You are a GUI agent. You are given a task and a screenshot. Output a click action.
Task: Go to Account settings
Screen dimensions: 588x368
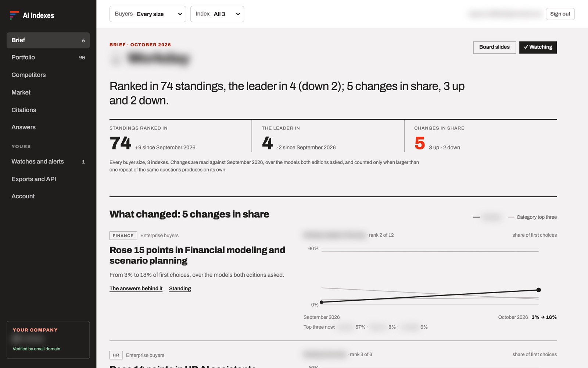coord(48,196)
